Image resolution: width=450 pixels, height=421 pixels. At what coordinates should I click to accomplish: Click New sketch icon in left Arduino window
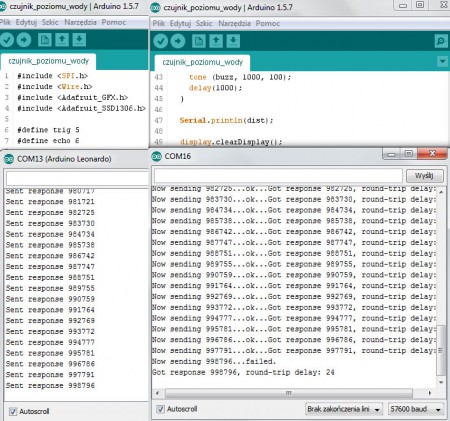[45, 40]
